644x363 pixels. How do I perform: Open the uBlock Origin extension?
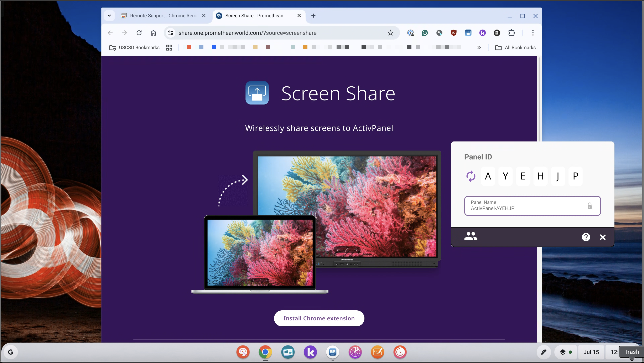453,33
